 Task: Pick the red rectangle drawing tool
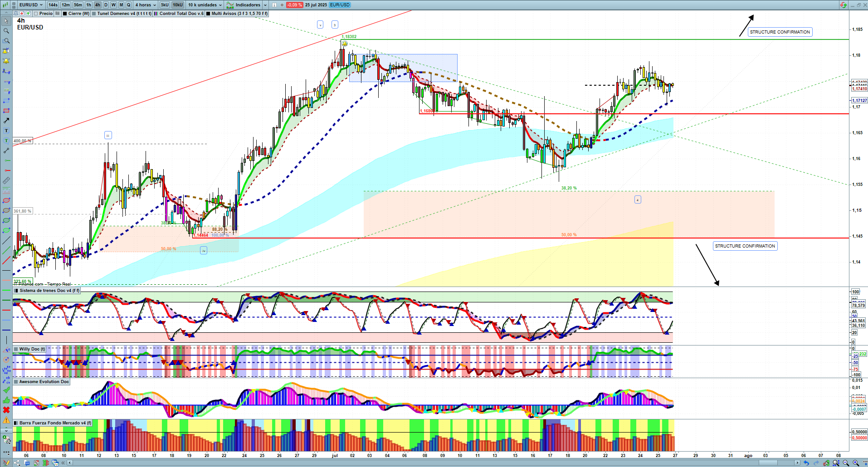[6, 111]
